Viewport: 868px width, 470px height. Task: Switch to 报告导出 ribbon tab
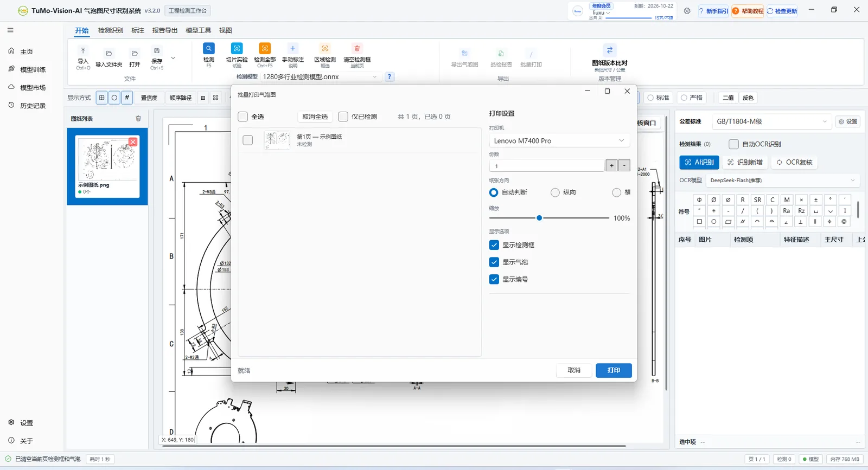pyautogui.click(x=165, y=30)
